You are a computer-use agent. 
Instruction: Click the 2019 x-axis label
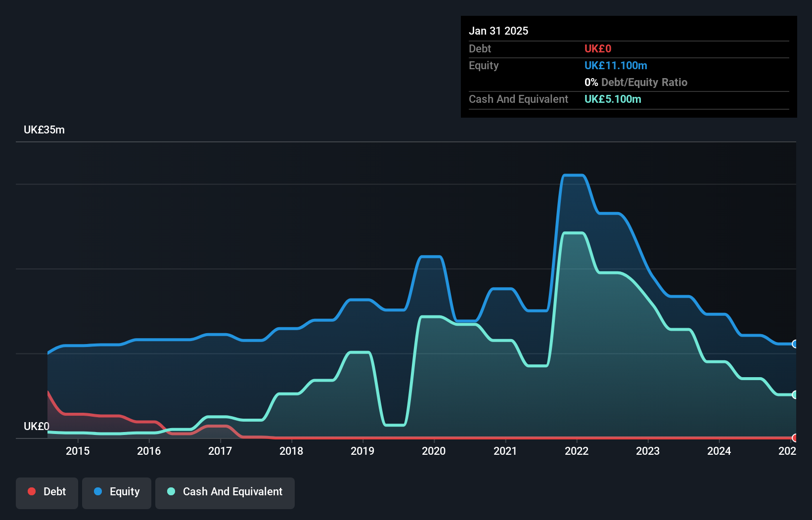[x=362, y=451]
